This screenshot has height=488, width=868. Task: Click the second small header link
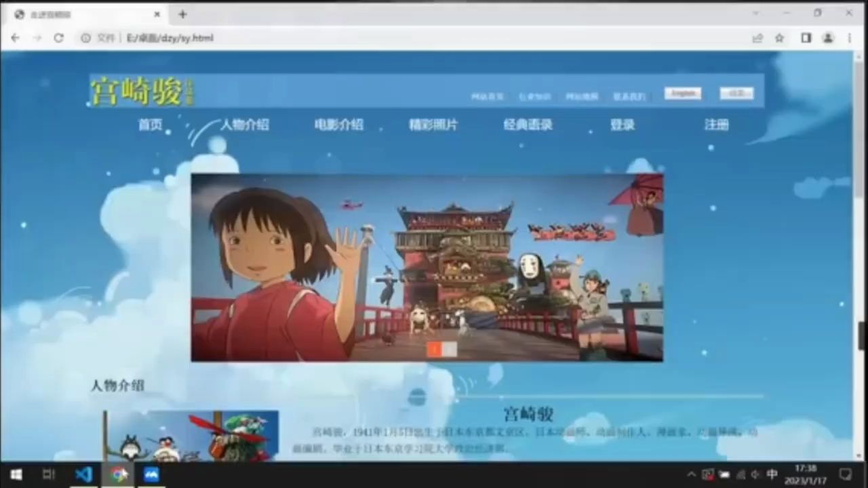coord(535,97)
